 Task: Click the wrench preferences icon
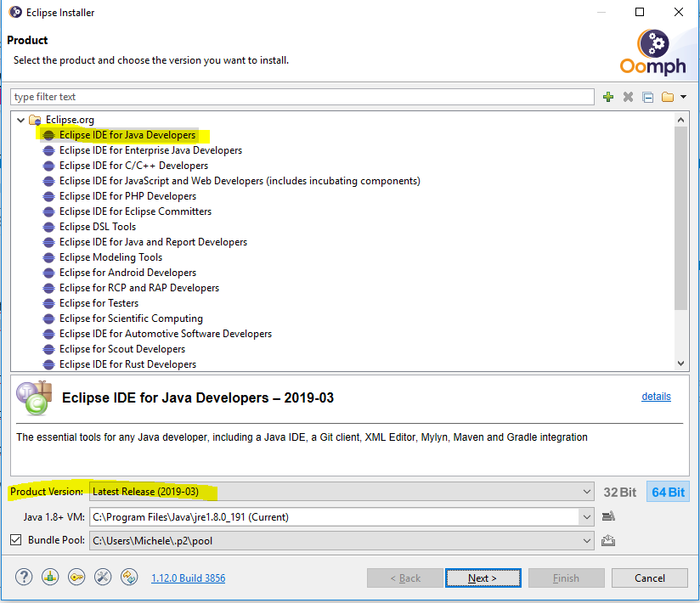pyautogui.click(x=103, y=578)
